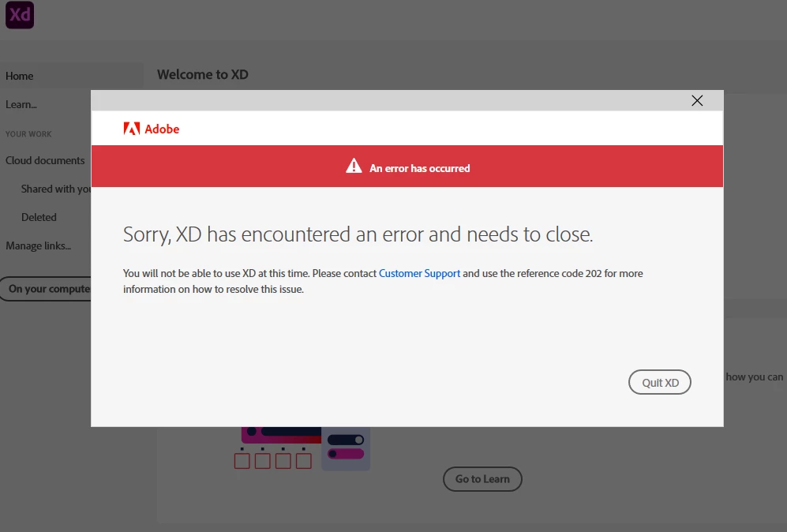
Task: Open the Customer Support link
Action: pos(419,274)
